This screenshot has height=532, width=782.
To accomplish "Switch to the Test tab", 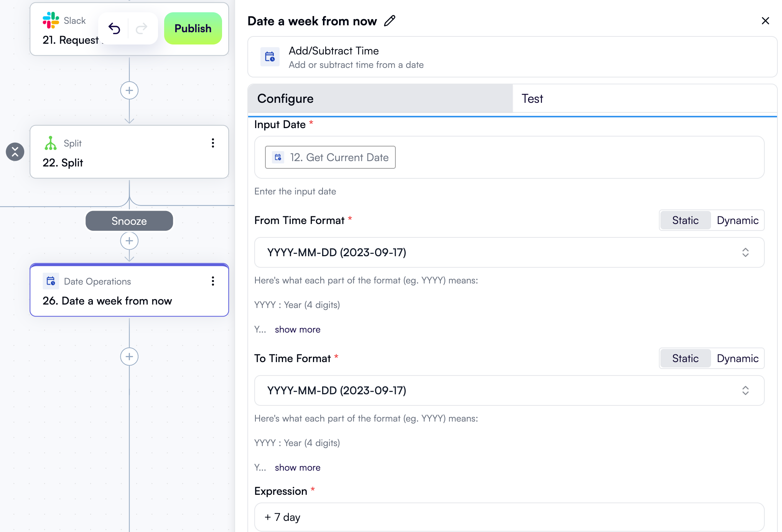I will coord(532,99).
